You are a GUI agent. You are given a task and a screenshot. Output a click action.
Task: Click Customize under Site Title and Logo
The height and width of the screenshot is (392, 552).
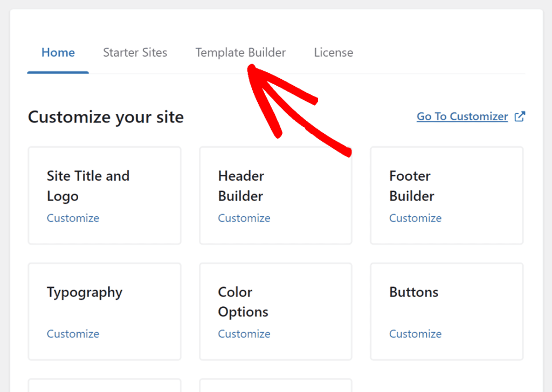73,218
